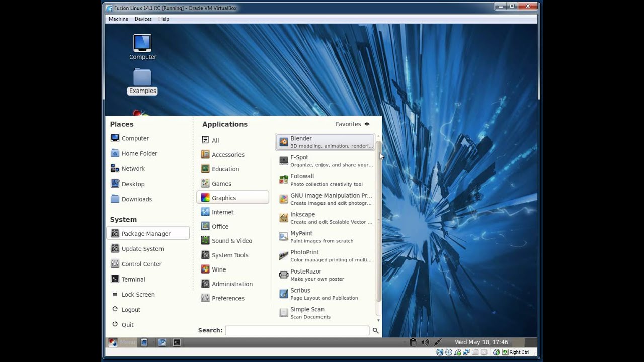
Task: Open Blender from the Graphics list
Action: (x=325, y=142)
